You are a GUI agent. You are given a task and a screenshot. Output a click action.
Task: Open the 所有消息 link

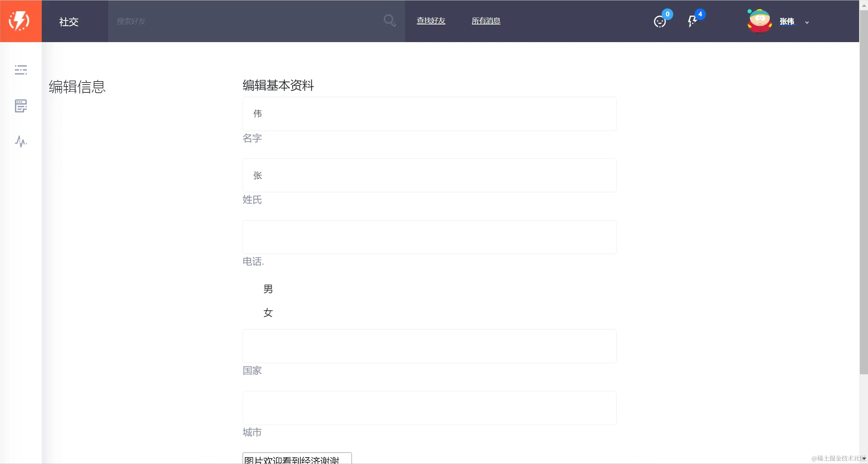pos(486,21)
